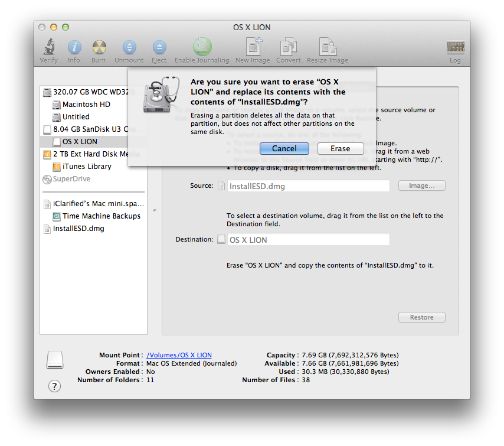The width and height of the screenshot is (504, 446).
Task: Click the Convert image icon
Action: point(288,48)
